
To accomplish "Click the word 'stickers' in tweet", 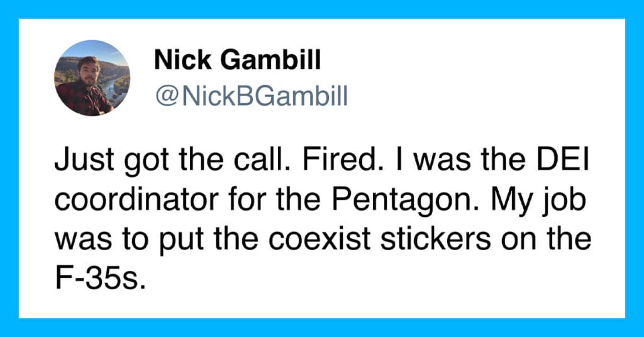I will [435, 239].
